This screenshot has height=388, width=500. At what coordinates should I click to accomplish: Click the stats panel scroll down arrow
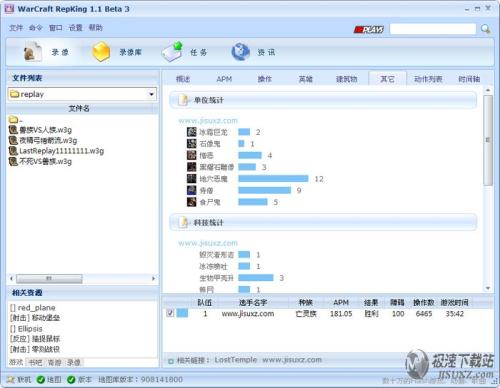pyautogui.click(x=488, y=288)
